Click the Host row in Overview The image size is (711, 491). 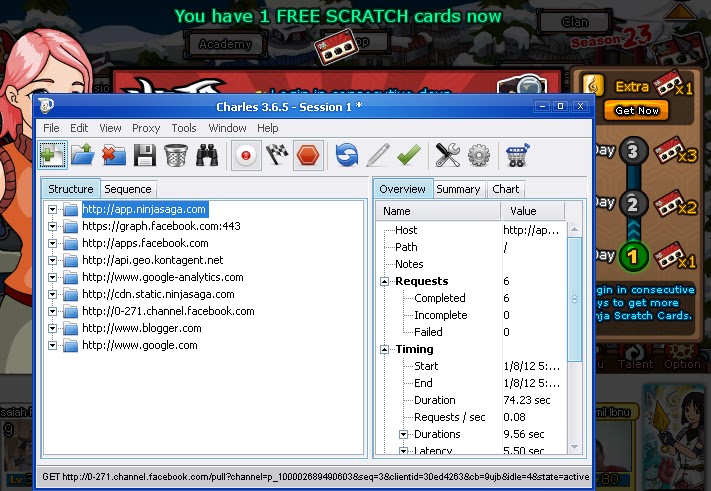[x=472, y=230]
